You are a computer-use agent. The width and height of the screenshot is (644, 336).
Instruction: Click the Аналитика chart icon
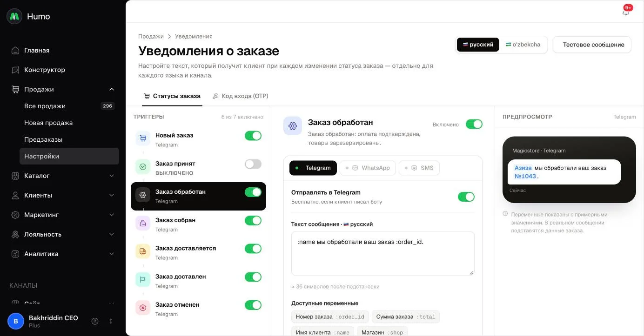click(x=15, y=254)
